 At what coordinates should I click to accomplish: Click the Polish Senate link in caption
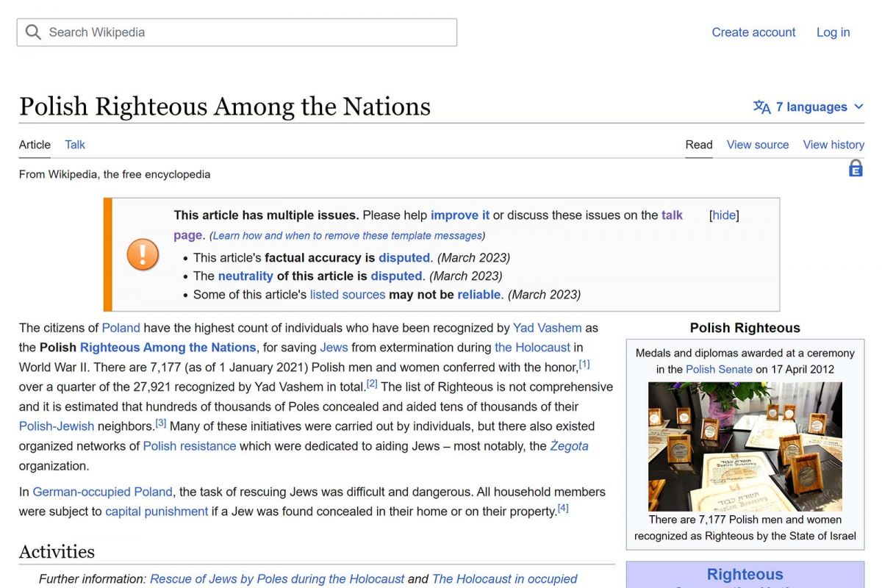(719, 369)
